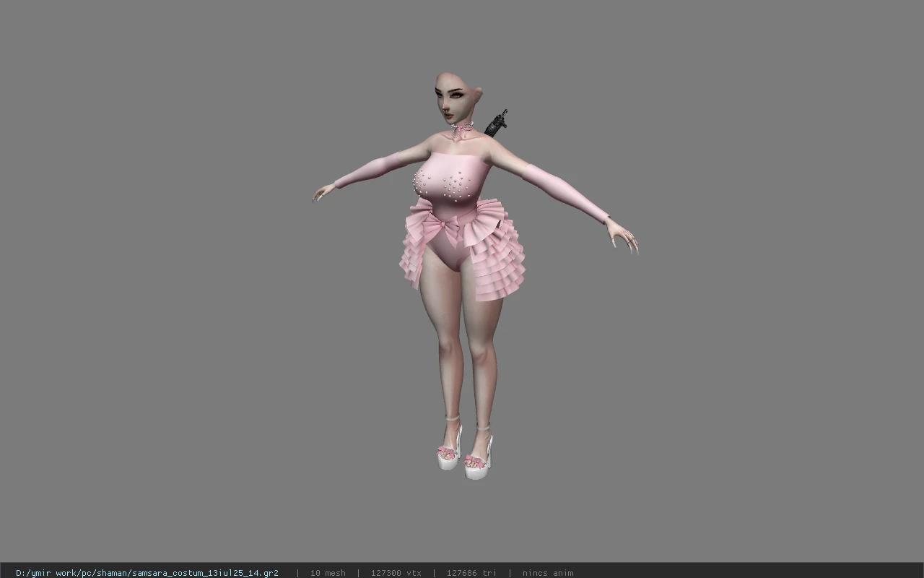
Task: Click the file path samsara_costum_13iul25_14.gr2
Action: point(147,573)
